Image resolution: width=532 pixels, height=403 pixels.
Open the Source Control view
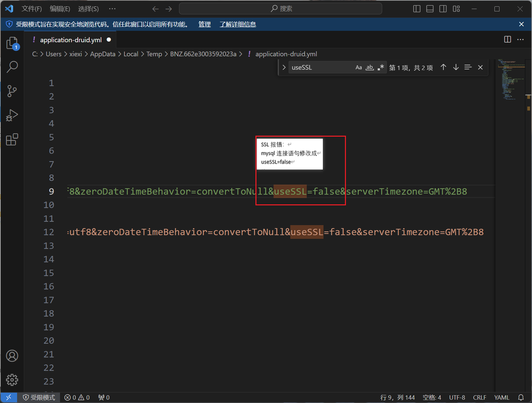pos(12,91)
